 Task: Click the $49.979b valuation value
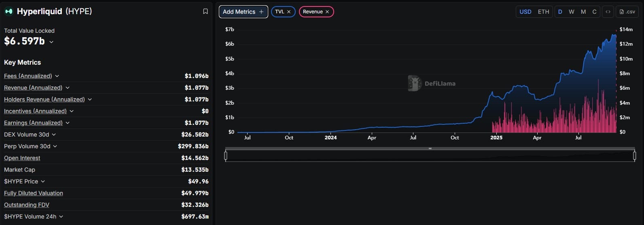[195, 193]
